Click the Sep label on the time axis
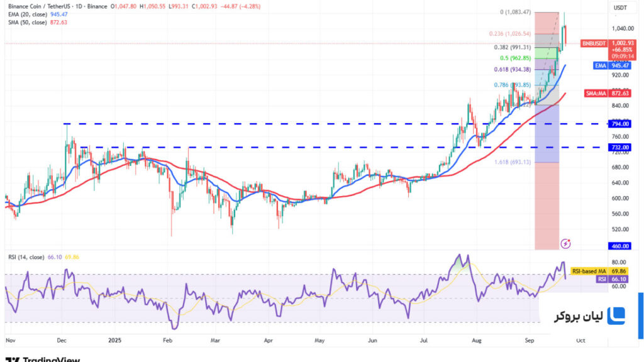This screenshot has height=362, width=644. [530, 340]
